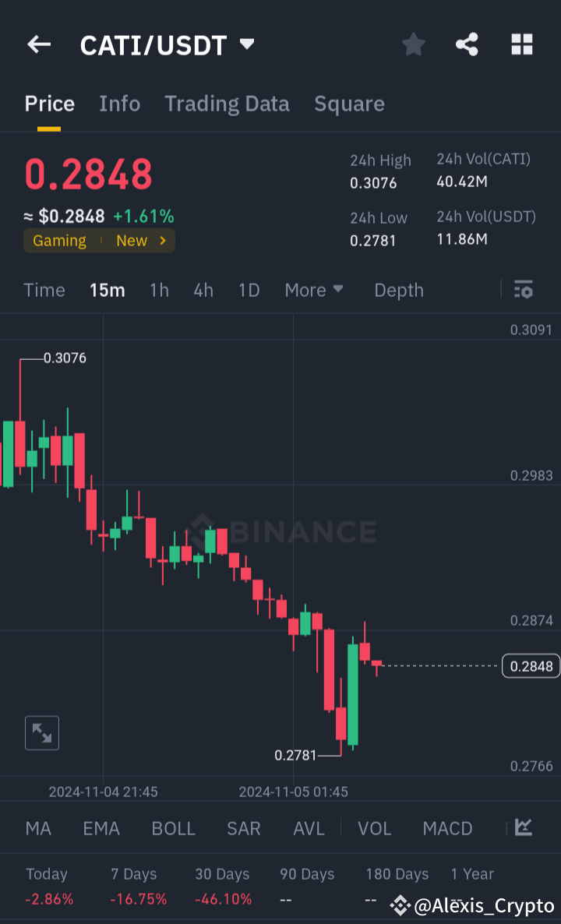Open the markets grid icon

pos(521,44)
